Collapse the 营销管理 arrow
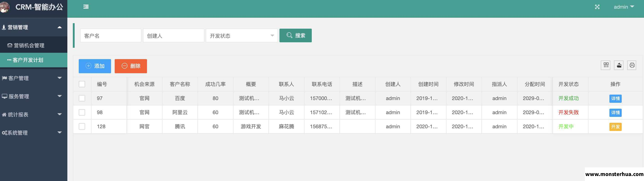644x181 pixels. 59,27
